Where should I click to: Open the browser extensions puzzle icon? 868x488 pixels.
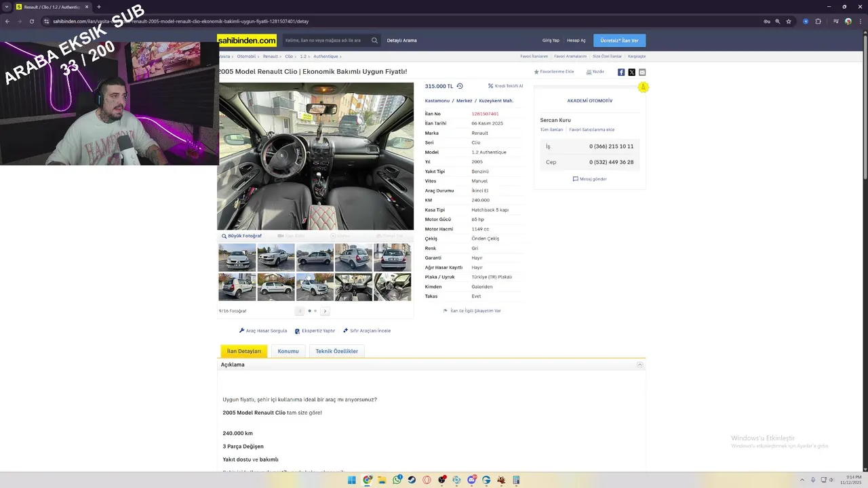click(818, 21)
